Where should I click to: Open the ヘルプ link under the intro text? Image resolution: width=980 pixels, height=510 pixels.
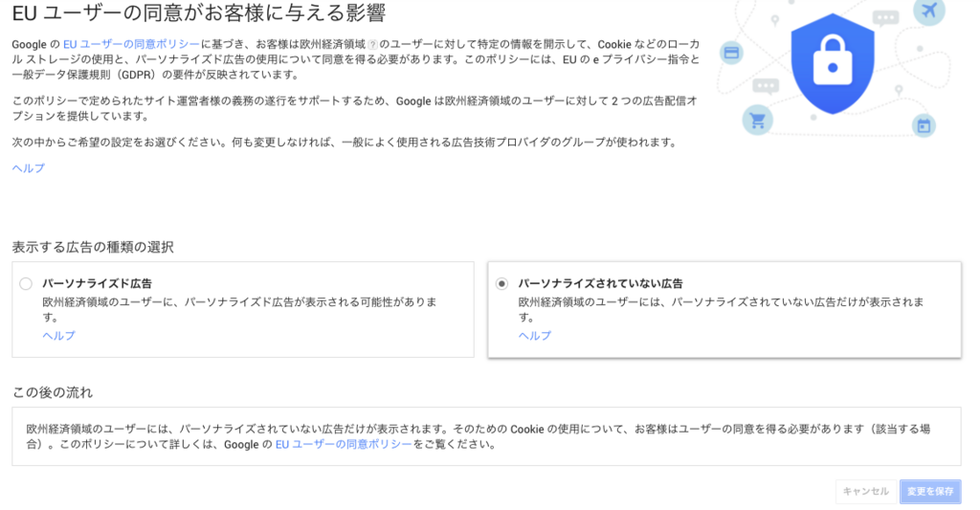coord(28,168)
